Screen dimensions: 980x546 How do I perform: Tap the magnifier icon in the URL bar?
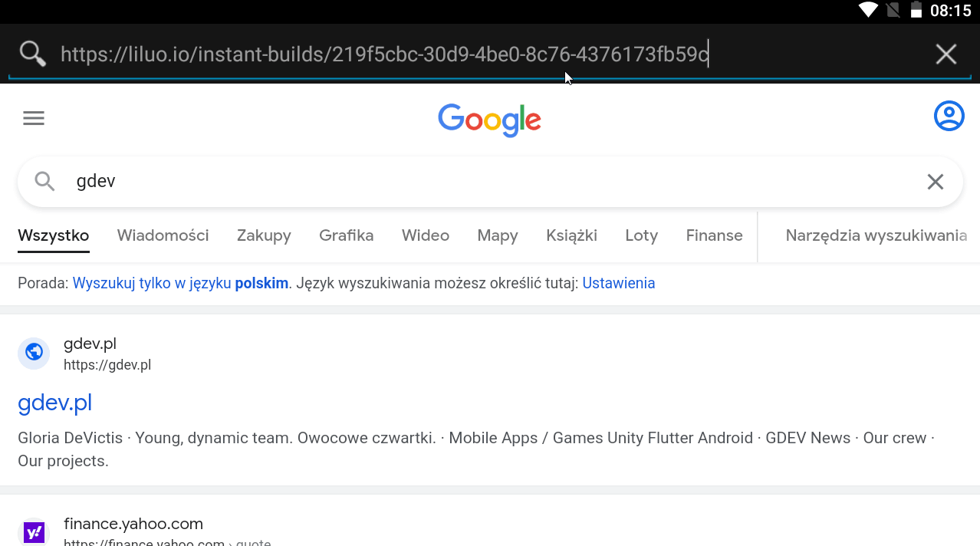coord(33,54)
